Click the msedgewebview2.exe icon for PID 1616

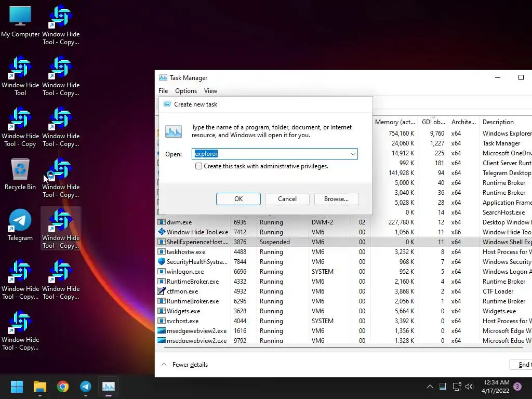click(162, 331)
